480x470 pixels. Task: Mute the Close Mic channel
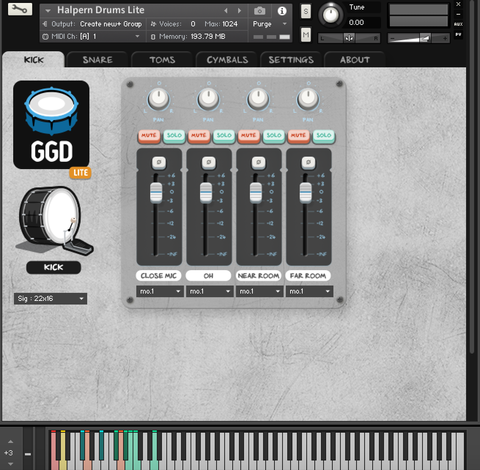149,136
